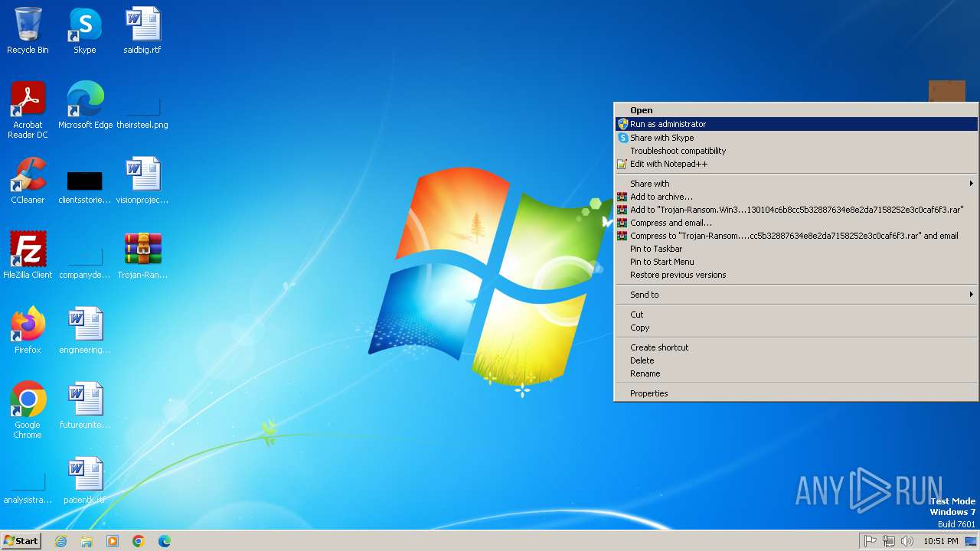The image size is (980, 551).
Task: Open Properties from context menu
Action: coord(796,393)
